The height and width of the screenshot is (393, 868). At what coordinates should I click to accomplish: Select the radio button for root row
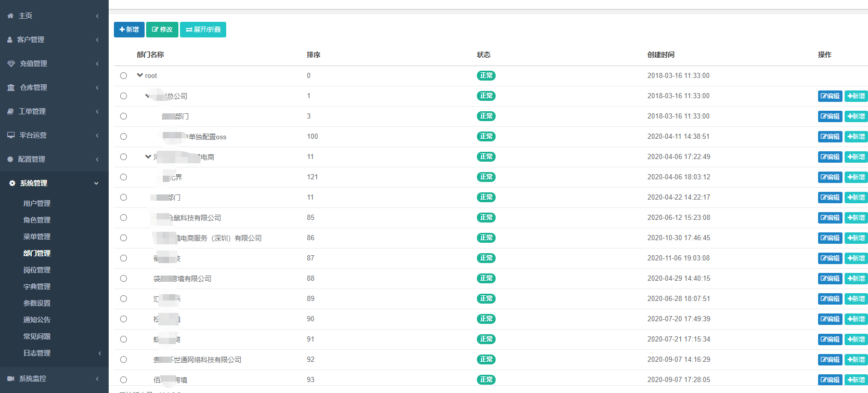pos(123,75)
